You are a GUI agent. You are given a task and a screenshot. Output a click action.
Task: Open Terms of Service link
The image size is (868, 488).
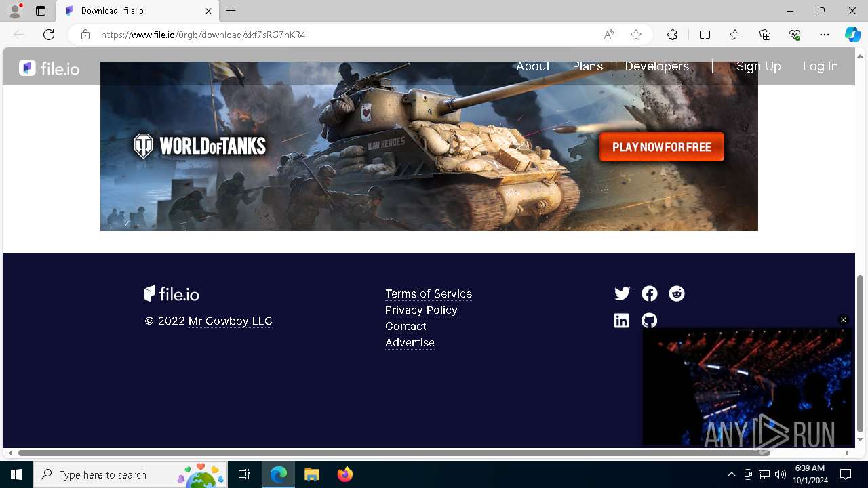click(429, 293)
